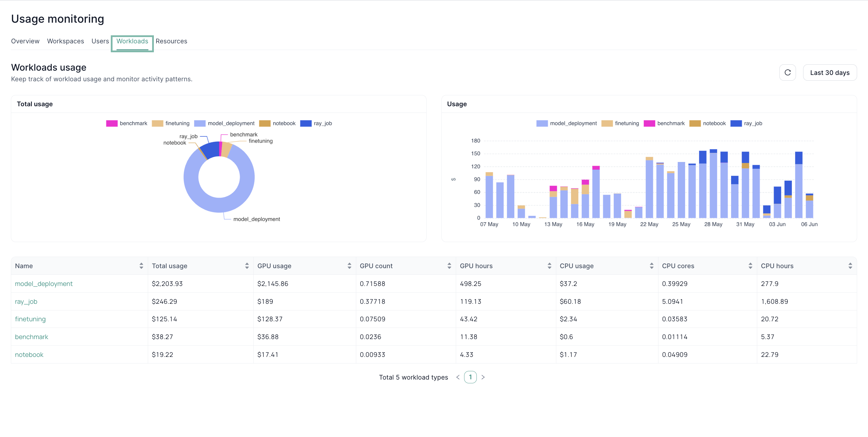
Task: Sort by CPU hours column arrows
Action: pos(850,266)
